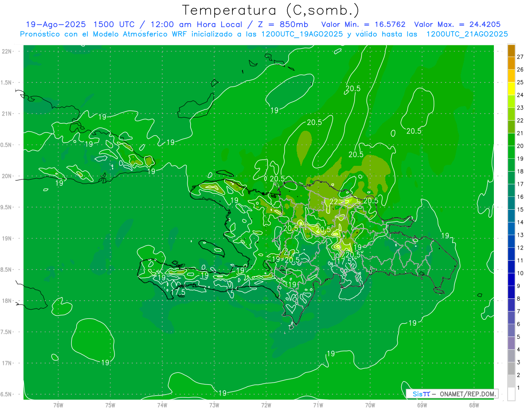Click color scale label "27"
Viewport: 532px width, 411px height.
click(520, 57)
